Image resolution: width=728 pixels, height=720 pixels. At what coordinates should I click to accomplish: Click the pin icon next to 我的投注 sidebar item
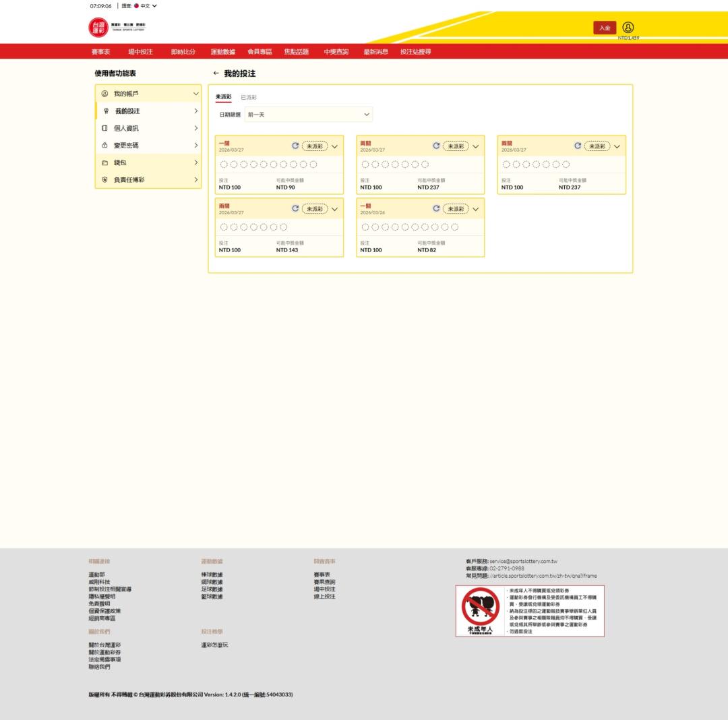(x=106, y=111)
